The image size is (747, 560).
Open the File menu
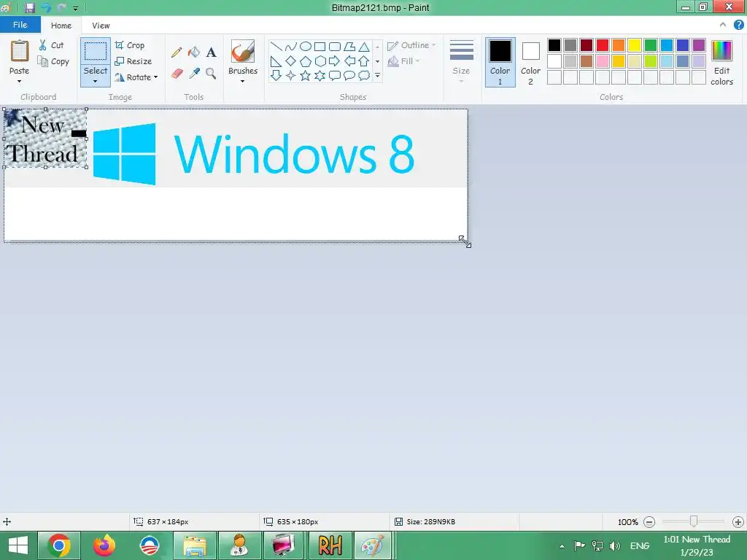click(x=20, y=25)
